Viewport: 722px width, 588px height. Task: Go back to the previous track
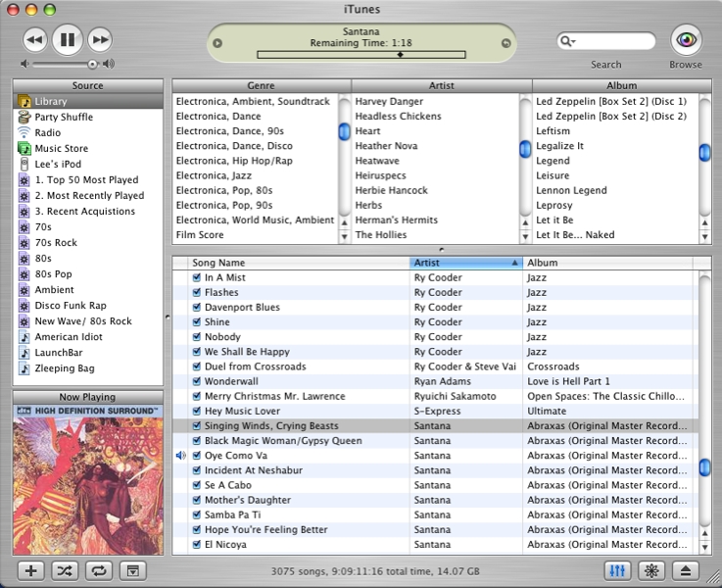point(34,40)
